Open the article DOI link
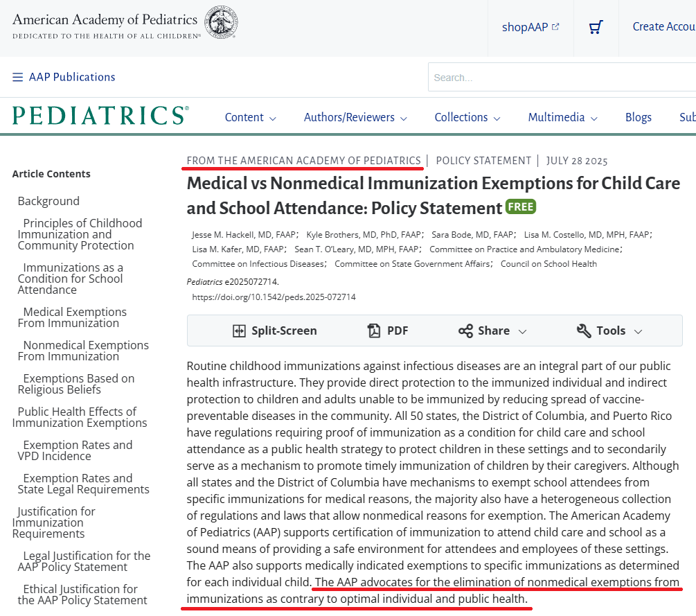This screenshot has width=696, height=616. tap(273, 297)
